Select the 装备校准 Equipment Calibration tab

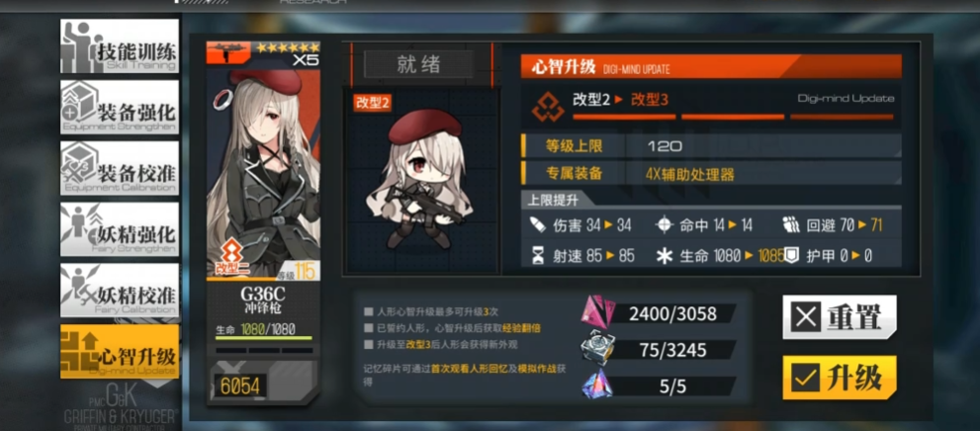click(120, 168)
